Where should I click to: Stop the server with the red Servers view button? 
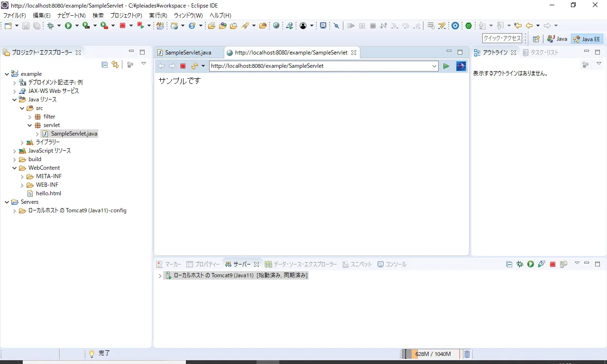pos(552,264)
